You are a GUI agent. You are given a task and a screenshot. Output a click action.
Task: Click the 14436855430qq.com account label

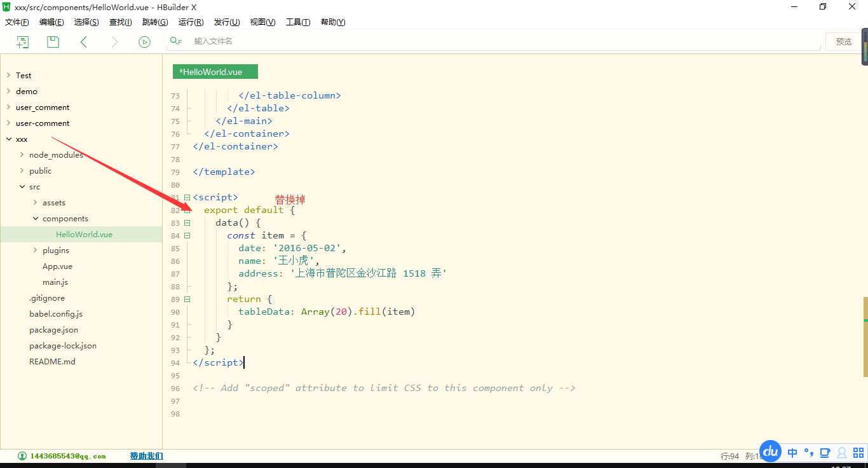coord(68,456)
